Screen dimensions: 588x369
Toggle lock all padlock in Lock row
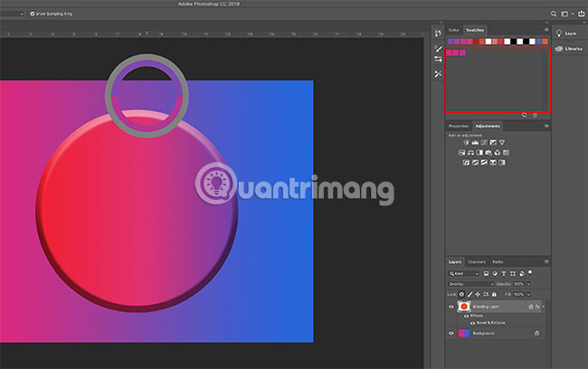[x=494, y=294]
